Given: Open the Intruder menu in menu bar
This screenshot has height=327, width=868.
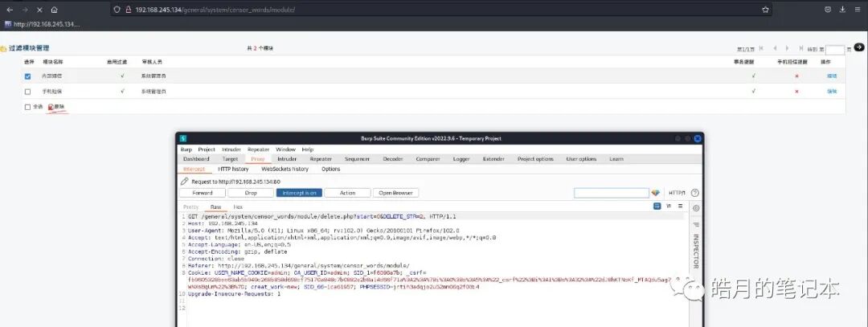Looking at the screenshot, I should click(x=231, y=149).
